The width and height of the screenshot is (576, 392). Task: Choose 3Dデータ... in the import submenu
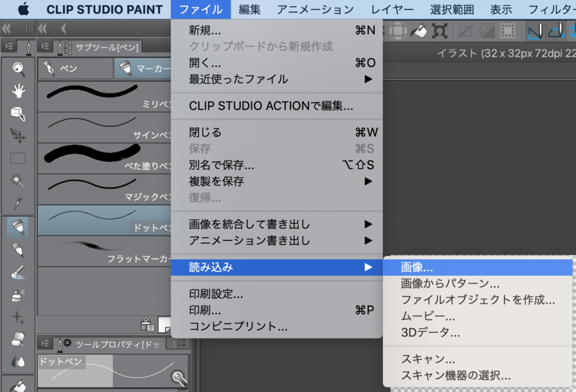pyautogui.click(x=478, y=332)
